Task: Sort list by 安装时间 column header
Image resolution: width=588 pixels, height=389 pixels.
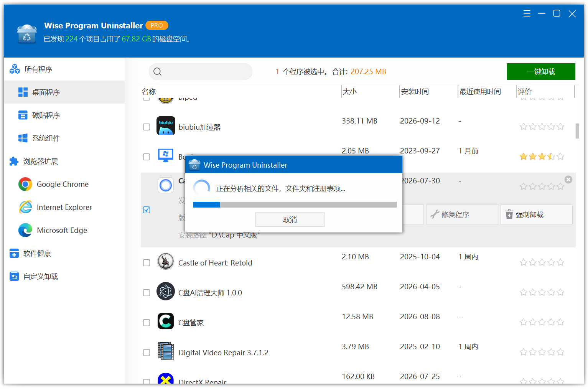Action: click(x=428, y=91)
